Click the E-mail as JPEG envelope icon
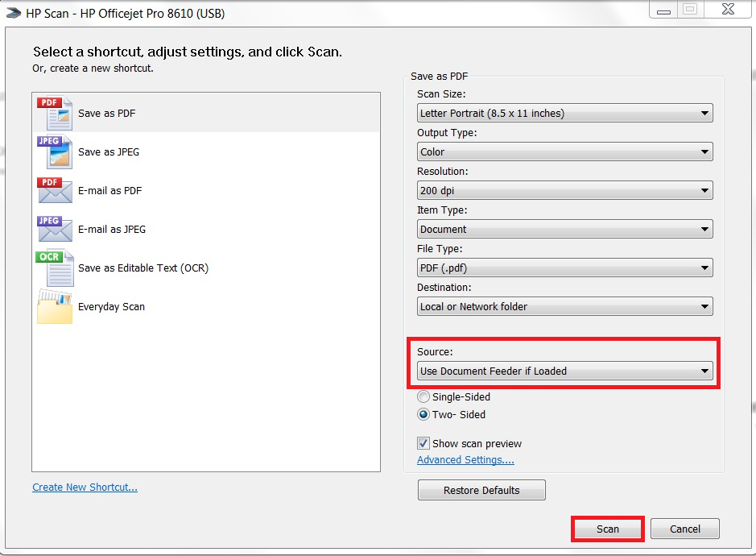Screen dimensions: 756x556 coord(55,230)
